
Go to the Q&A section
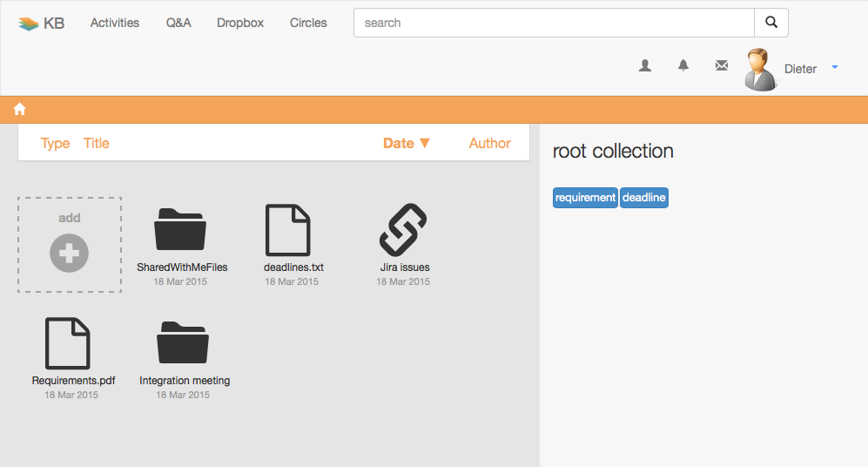pos(178,23)
